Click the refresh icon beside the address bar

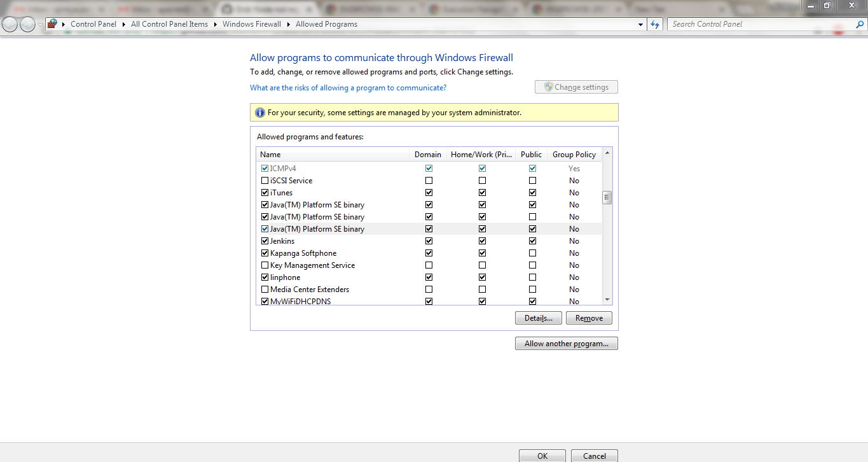pos(654,24)
